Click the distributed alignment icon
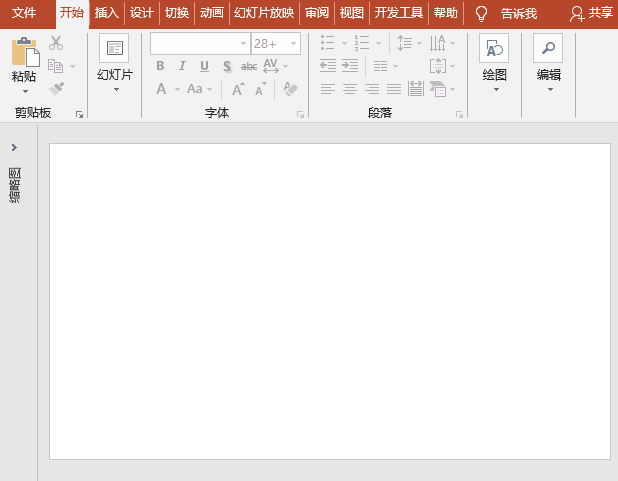 pos(415,89)
